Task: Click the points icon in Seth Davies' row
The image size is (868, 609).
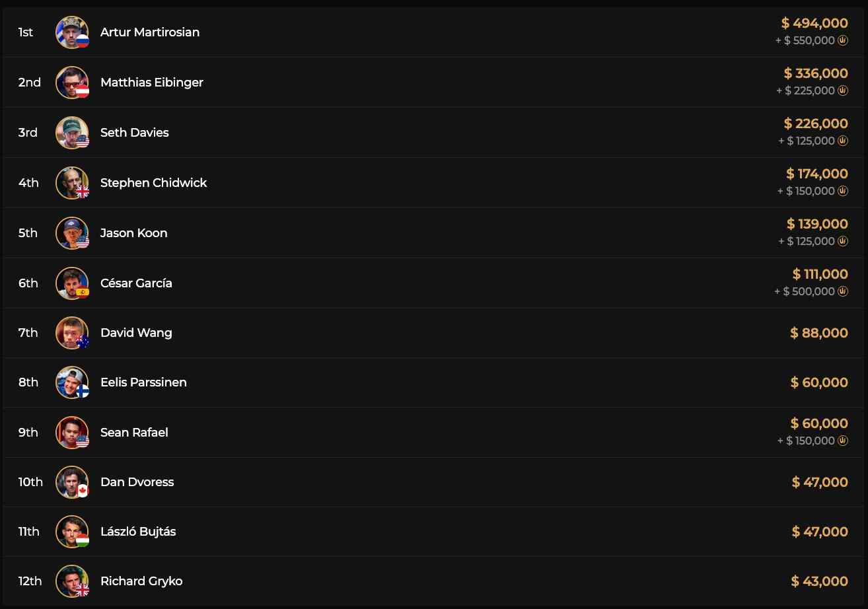Action: [843, 141]
